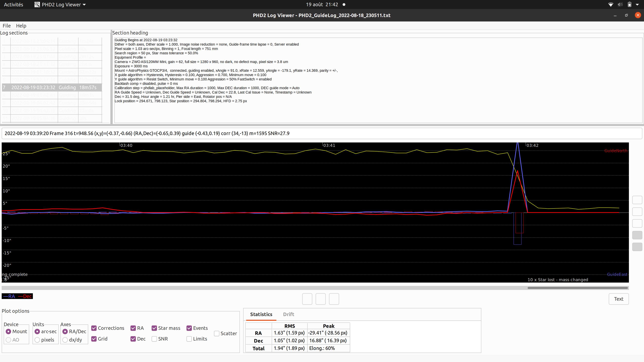
Task: Click the Text button
Action: pyautogui.click(x=619, y=299)
